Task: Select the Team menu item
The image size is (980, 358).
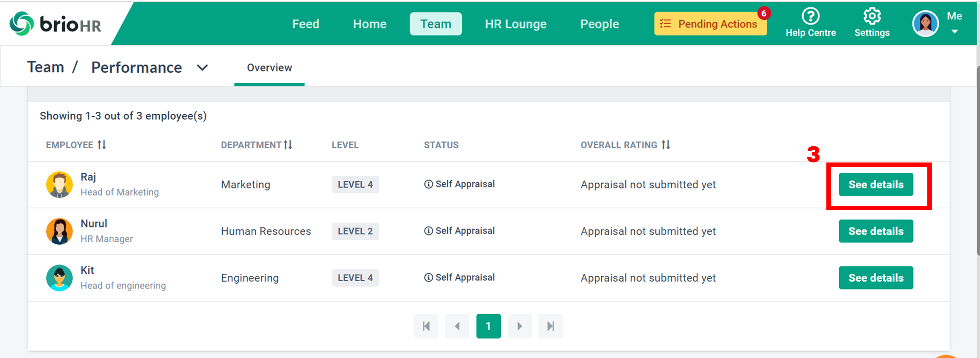Action: pyautogui.click(x=436, y=24)
